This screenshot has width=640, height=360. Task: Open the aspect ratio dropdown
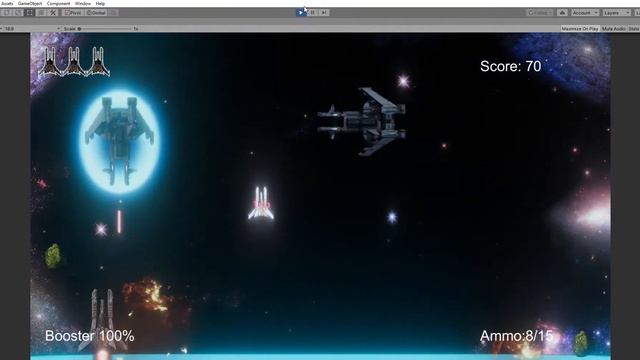[x=31, y=29]
